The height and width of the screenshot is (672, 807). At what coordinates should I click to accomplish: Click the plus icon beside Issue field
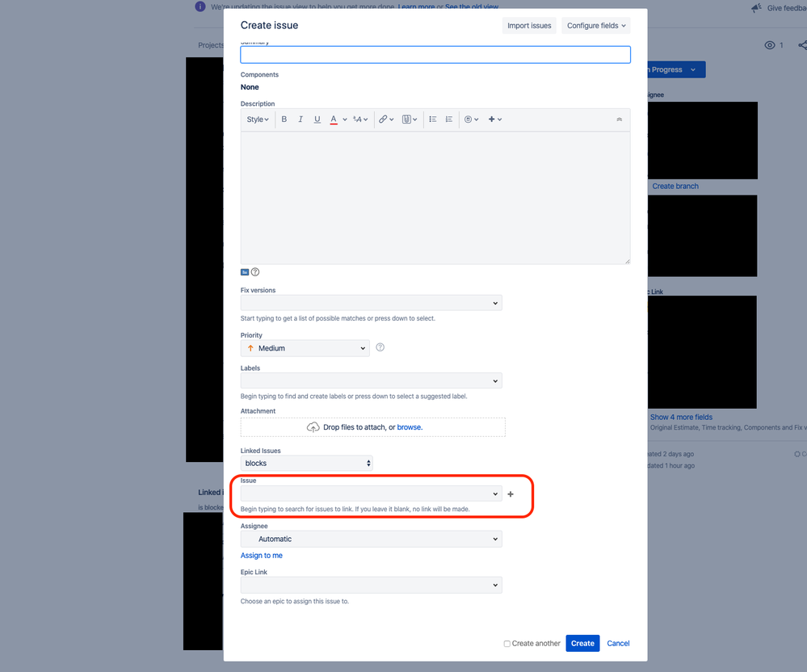[511, 494]
